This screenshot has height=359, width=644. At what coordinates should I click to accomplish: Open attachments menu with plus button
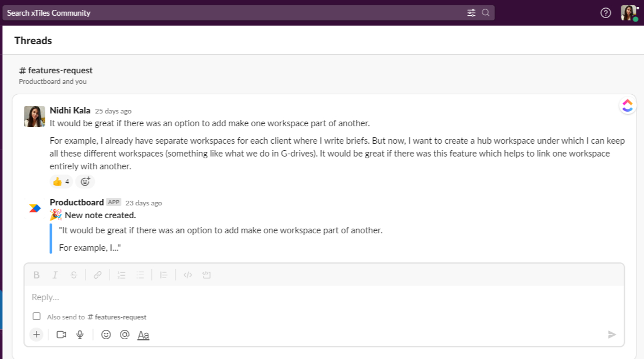coord(37,335)
